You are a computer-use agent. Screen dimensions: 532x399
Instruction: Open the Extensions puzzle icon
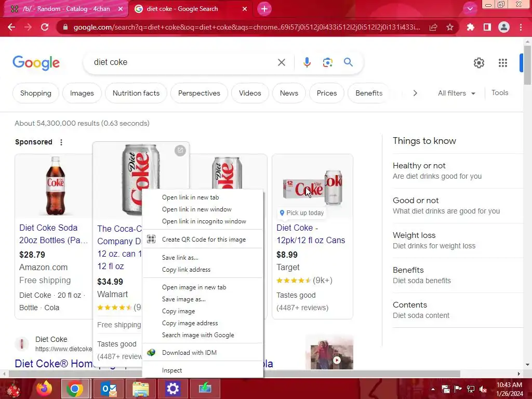(470, 27)
